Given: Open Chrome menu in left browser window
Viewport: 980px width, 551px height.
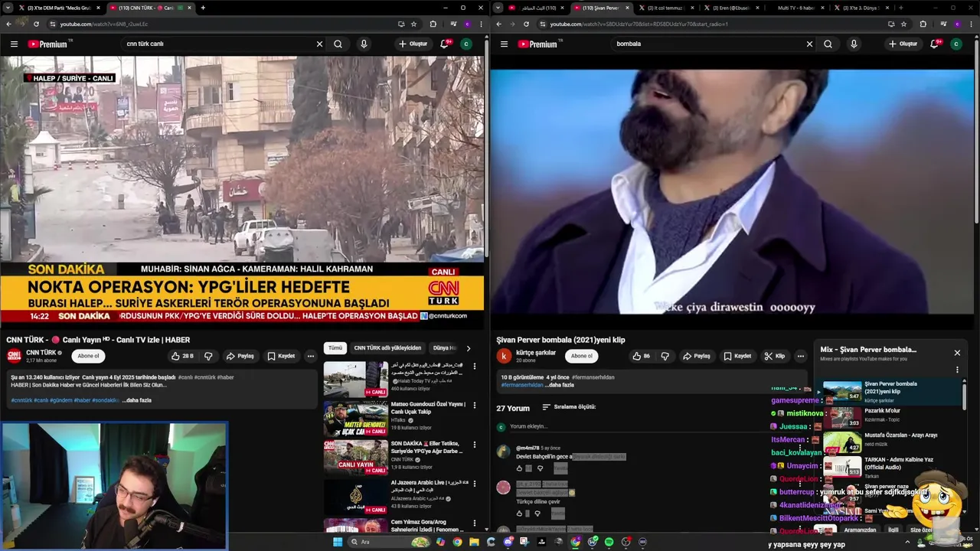Looking at the screenshot, I should tap(481, 24).
